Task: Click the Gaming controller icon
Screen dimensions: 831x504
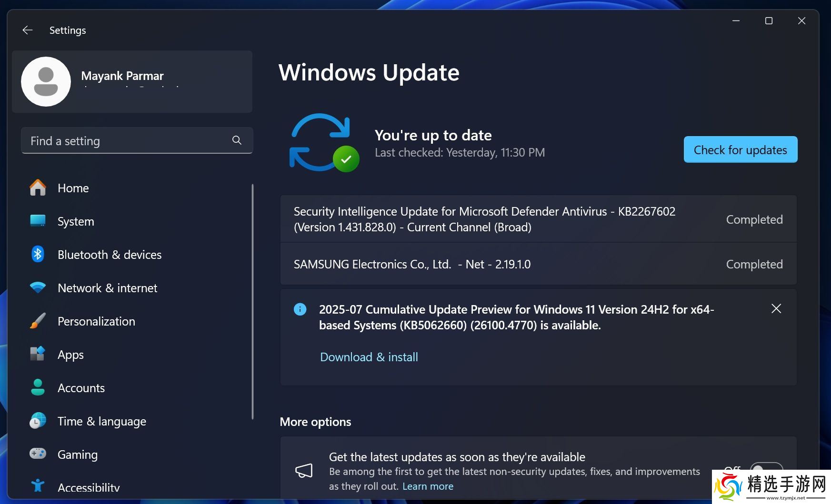Action: [38, 454]
